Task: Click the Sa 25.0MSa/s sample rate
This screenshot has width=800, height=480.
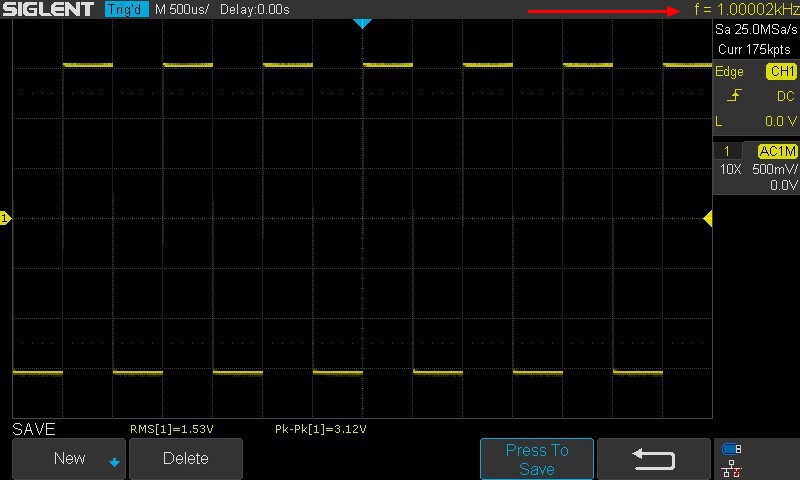Action: pos(756,29)
